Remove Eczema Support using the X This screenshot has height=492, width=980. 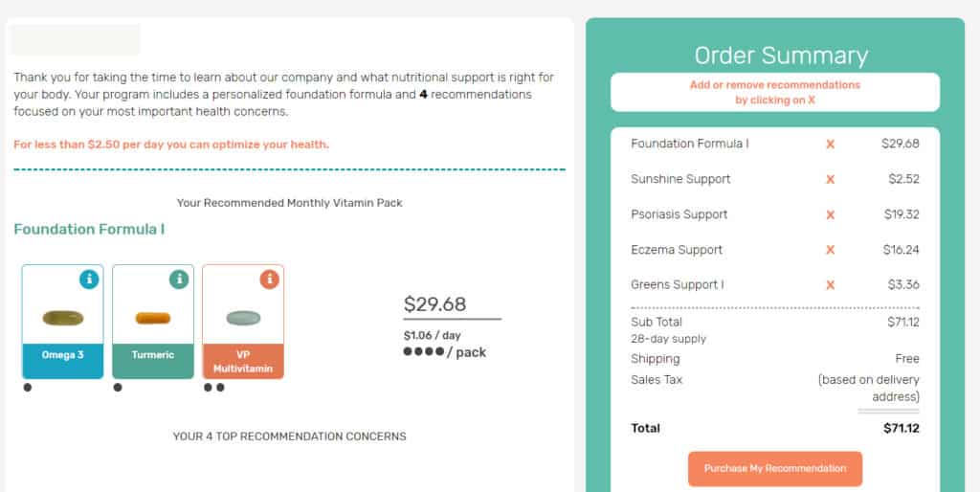tap(830, 250)
